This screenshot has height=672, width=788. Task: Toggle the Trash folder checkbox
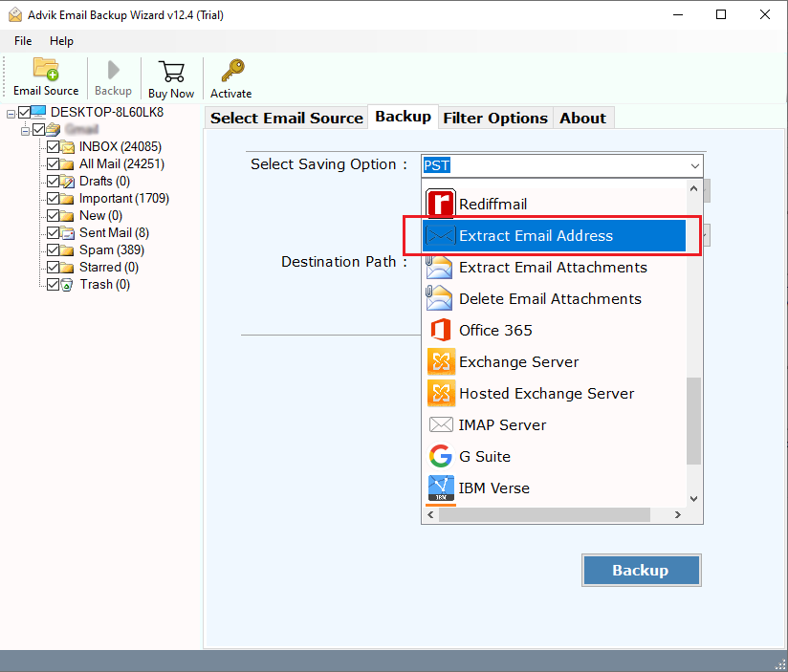coord(54,285)
